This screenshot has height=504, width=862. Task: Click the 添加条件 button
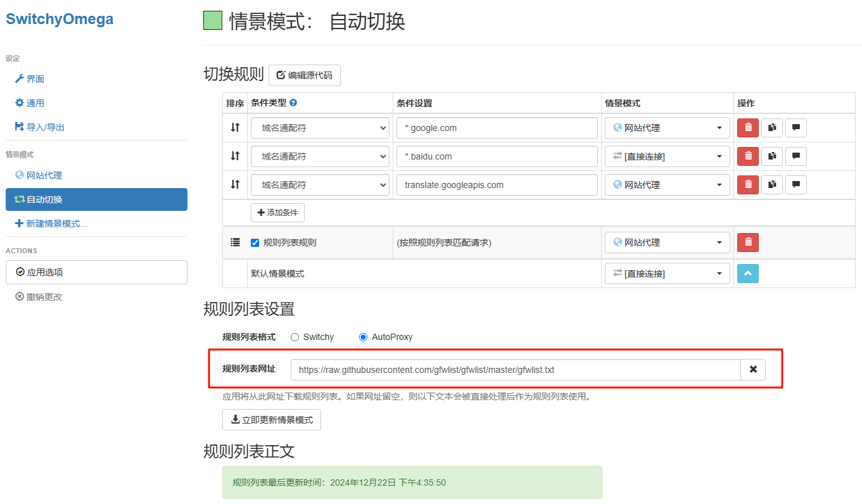tap(277, 213)
